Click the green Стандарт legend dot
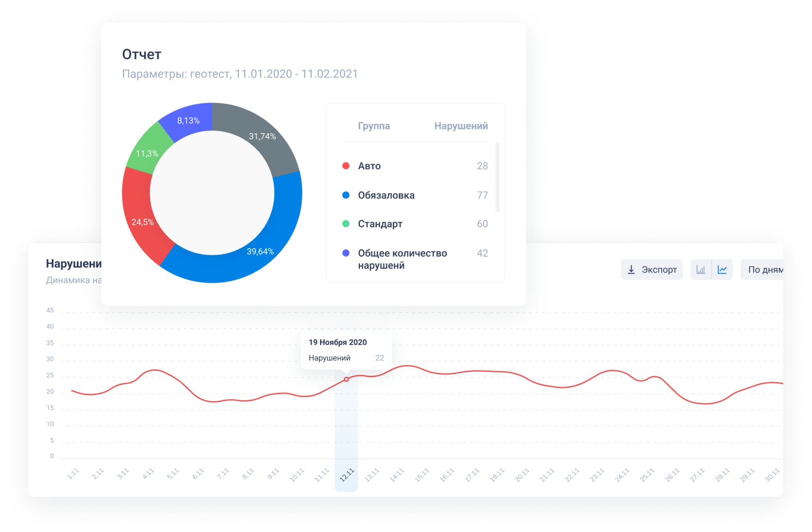 (x=346, y=224)
